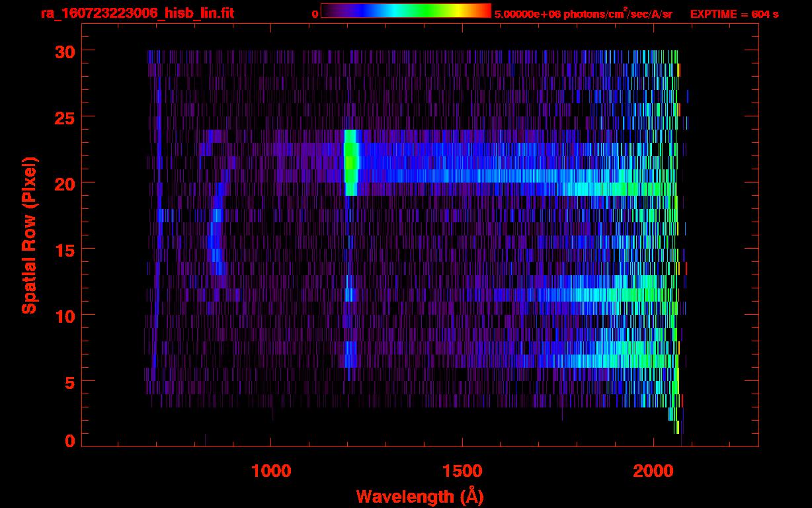Click the Wavelength (Å) axis title
This screenshot has width=812, height=508.
tap(419, 496)
